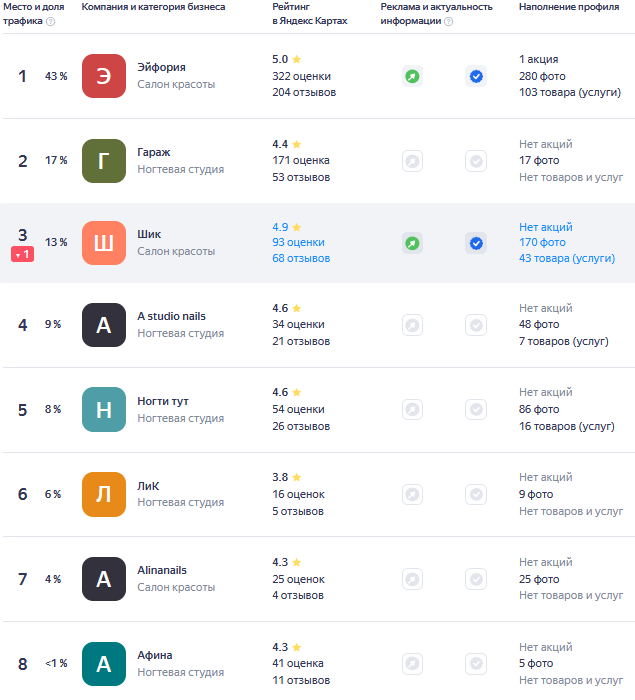Click Афина's greyed advertising icon
The height and width of the screenshot is (700, 635).
tap(412, 663)
